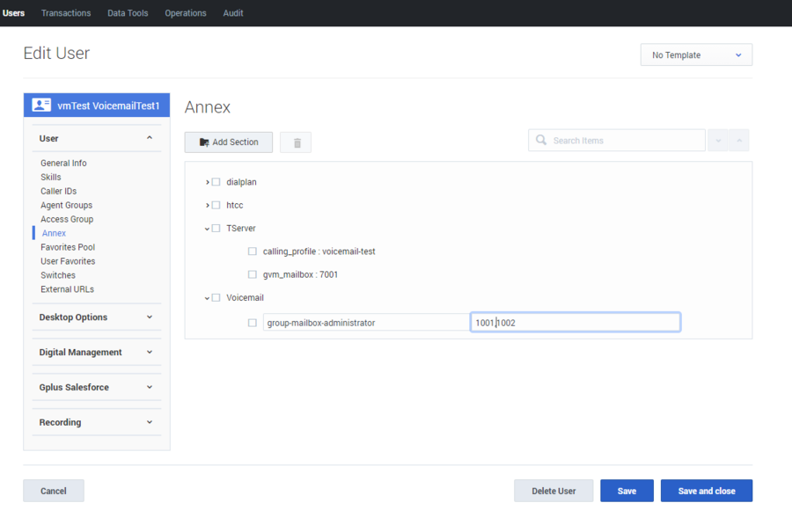This screenshot has height=532, width=792.
Task: Click the magnifier icon in Search Items
Action: click(x=541, y=141)
